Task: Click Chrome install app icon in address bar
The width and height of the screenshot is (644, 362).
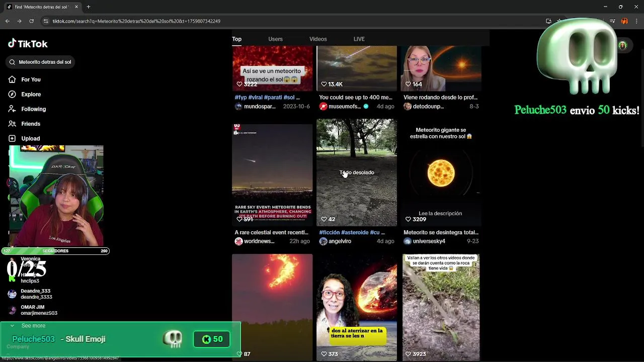Action: pos(548,21)
